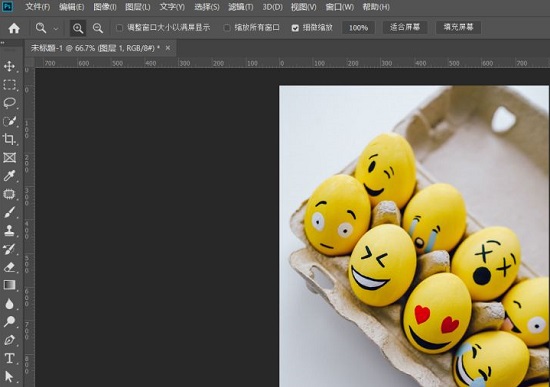Viewport: 550px width, 387px height.
Task: Click the 100% zoom button
Action: (x=358, y=28)
